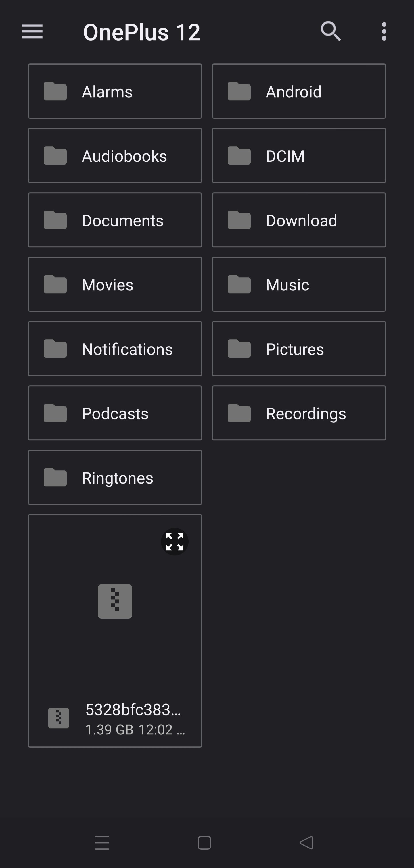
Task: Open the hamburger navigation menu
Action: [32, 32]
